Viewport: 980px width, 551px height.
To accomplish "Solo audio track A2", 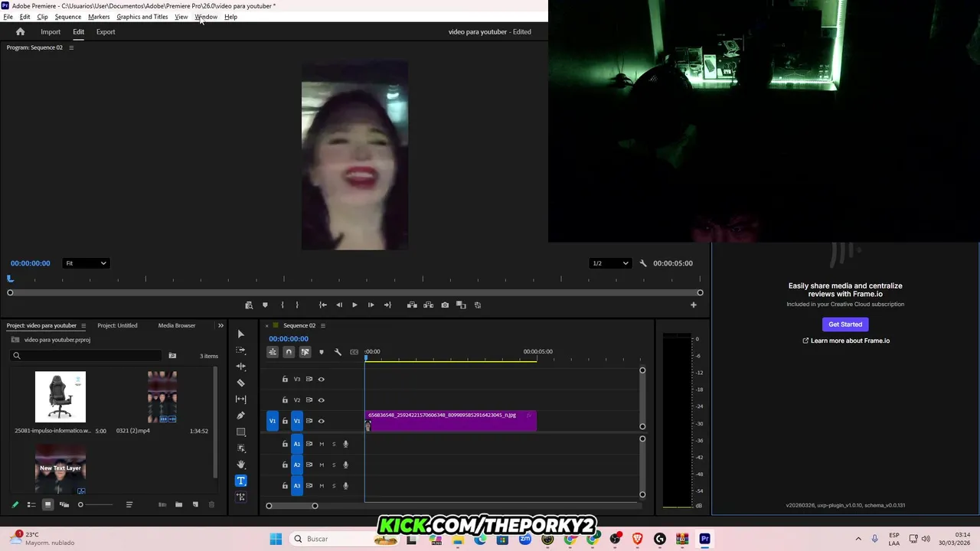I will click(x=334, y=465).
